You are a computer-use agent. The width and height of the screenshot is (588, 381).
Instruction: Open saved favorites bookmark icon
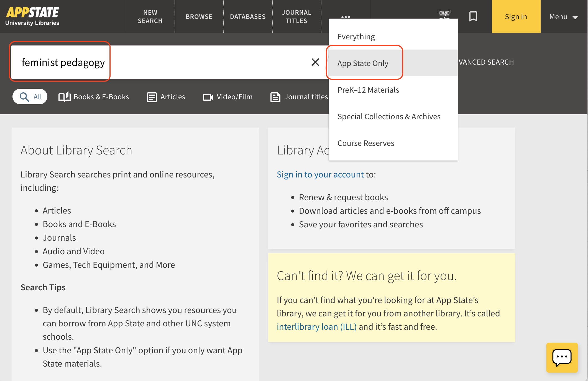pos(473,17)
